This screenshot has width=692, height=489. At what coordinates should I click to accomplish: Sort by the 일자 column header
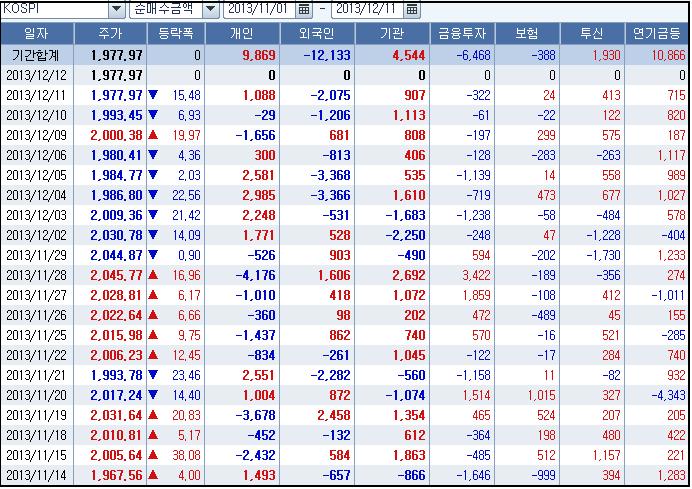click(37, 34)
